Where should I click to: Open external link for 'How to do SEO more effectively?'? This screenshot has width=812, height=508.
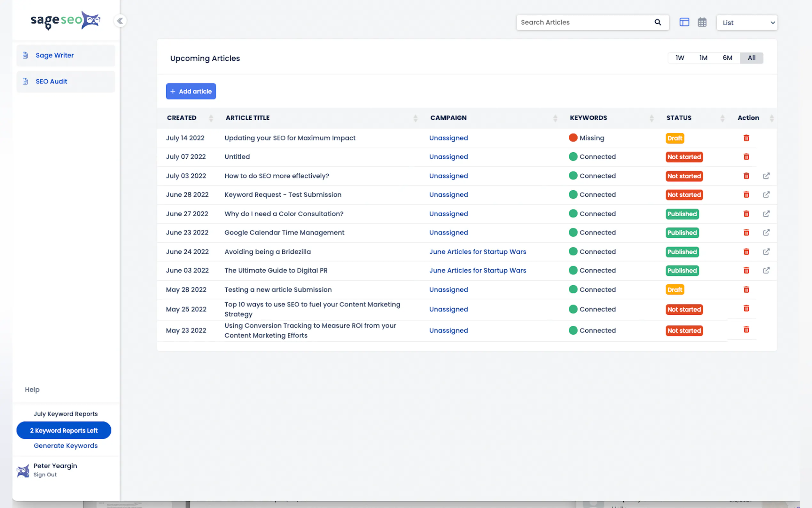tap(766, 176)
